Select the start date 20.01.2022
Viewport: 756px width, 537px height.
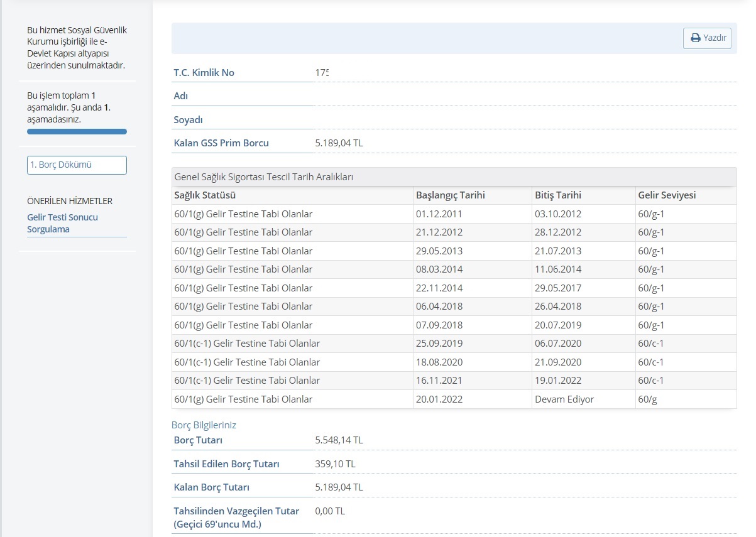[439, 399]
